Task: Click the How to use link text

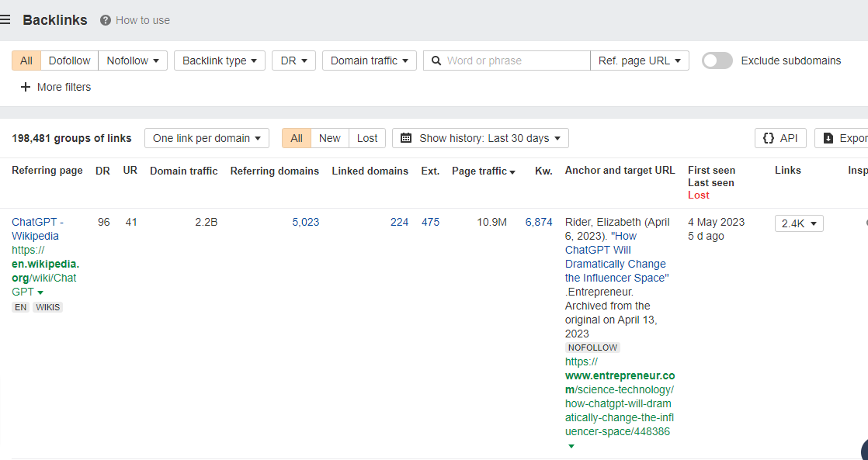Action: [x=143, y=20]
